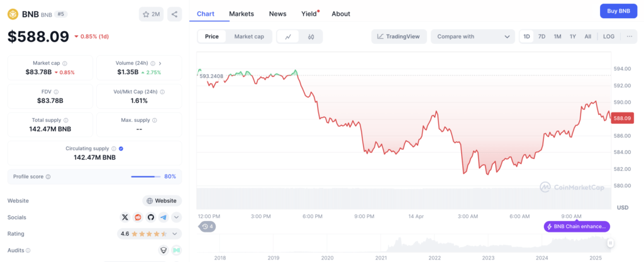The image size is (644, 262).
Task: Expand more socials chevron
Action: point(177,217)
